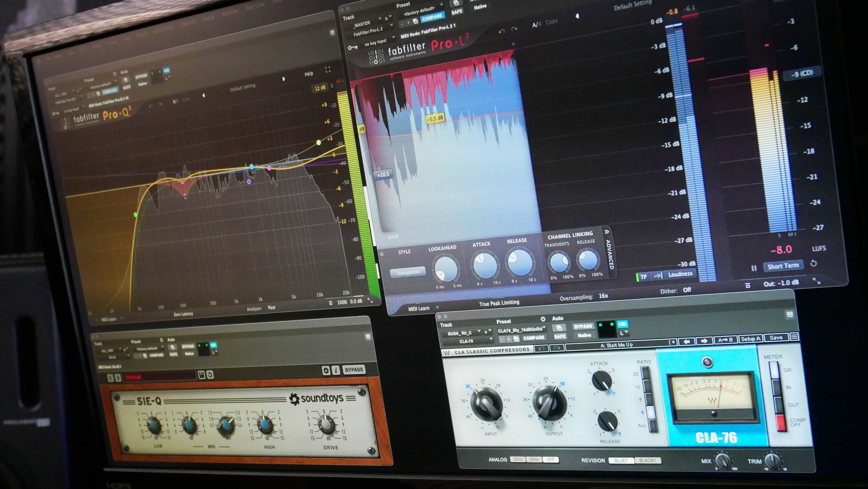Load next preset with CLA-76 right arrow
Screen dimensions: 868x489
point(704,341)
